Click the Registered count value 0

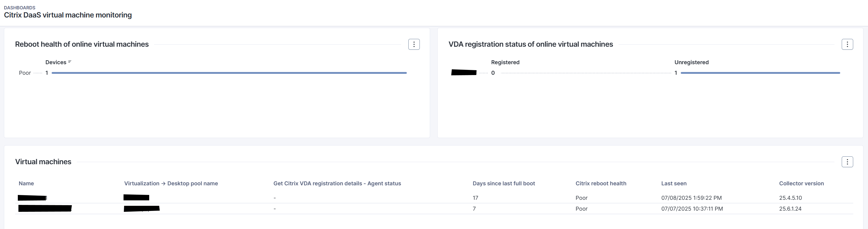[x=493, y=73]
